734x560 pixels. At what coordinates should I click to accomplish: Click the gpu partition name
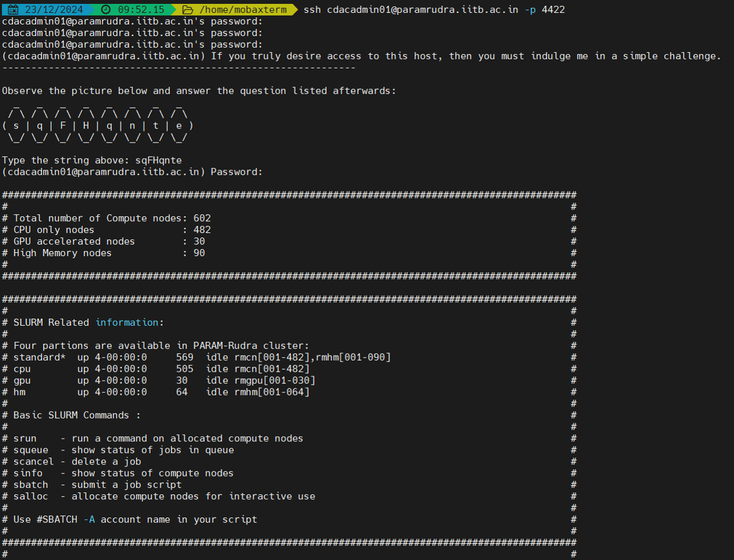coord(22,380)
